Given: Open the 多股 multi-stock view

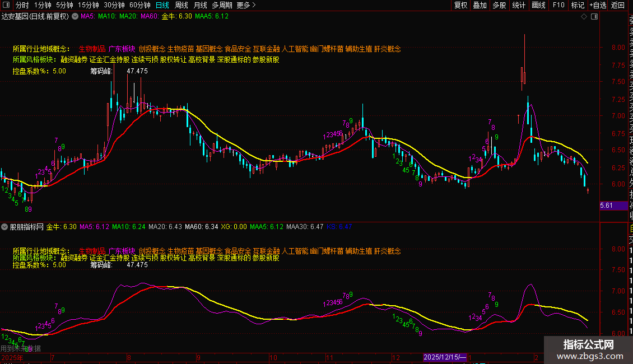Looking at the screenshot, I should click(499, 5).
